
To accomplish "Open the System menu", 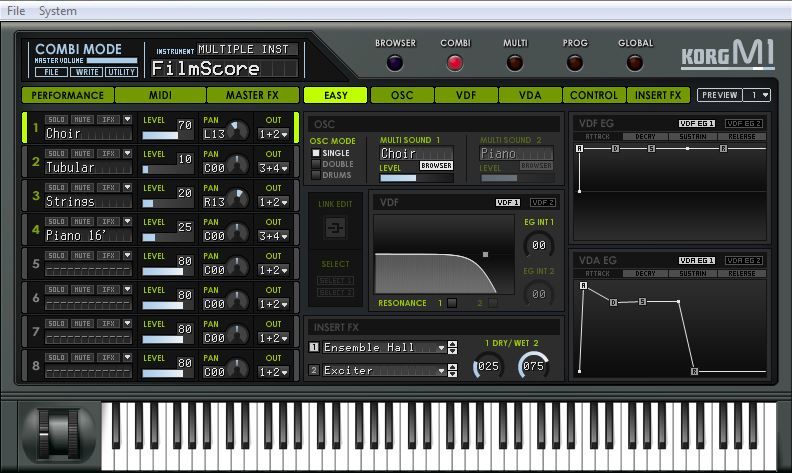I will [x=58, y=11].
